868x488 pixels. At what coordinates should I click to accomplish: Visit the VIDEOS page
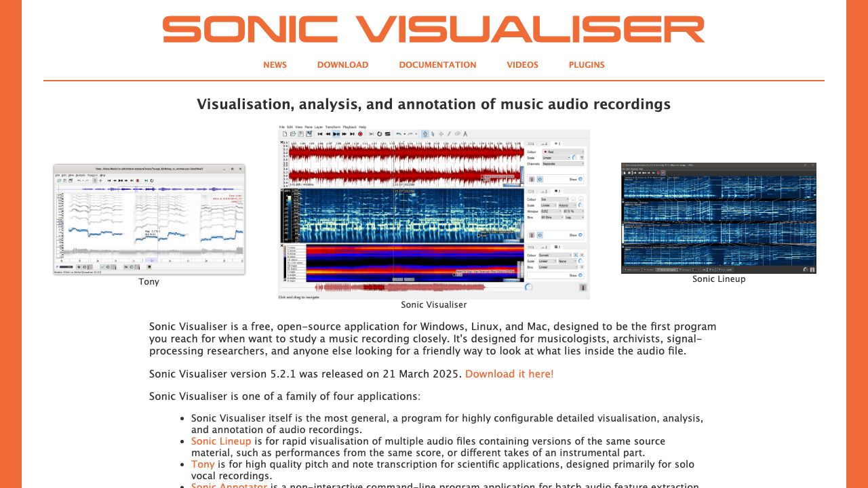[522, 65]
